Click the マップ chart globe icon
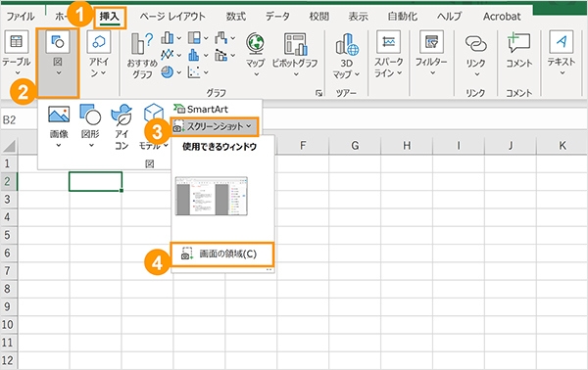The width and height of the screenshot is (588, 370). tap(256, 43)
